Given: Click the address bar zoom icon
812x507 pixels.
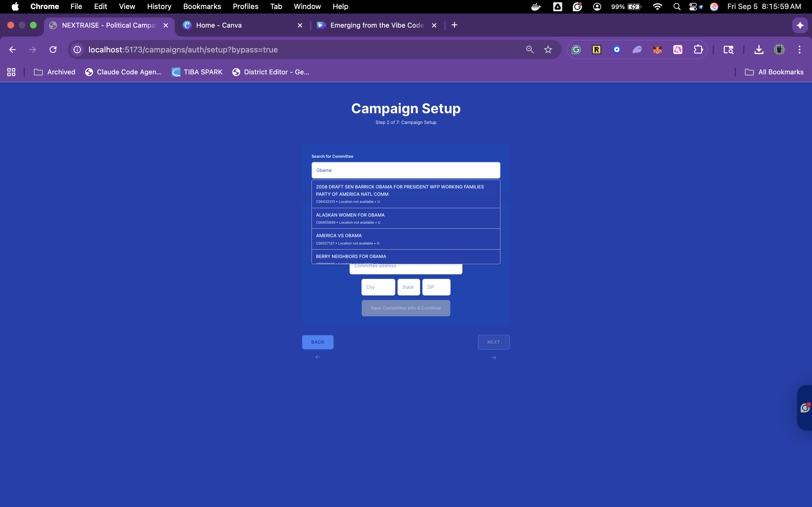Looking at the screenshot, I should coord(529,50).
